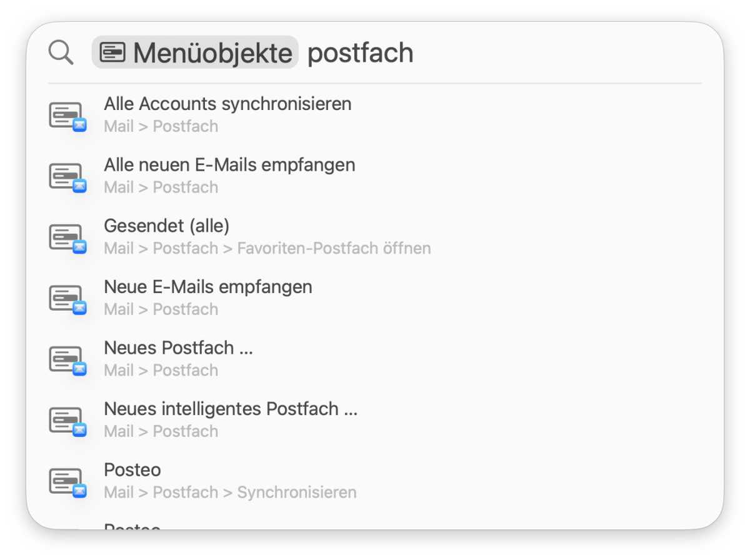Screen dimensions: 750x560
Task: Click the menu item icon beside Alle Accounts synchronisieren
Action: 67,113
